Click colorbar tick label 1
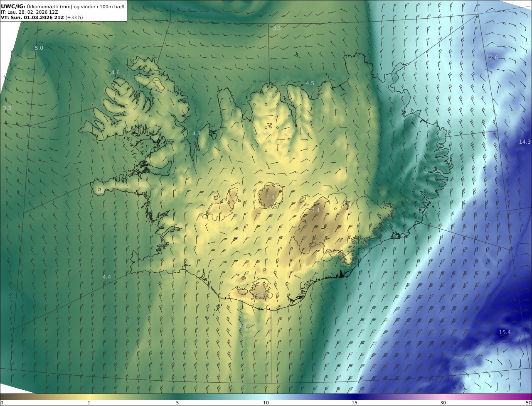Viewport: 532px width, 406px height. [x=89, y=403]
